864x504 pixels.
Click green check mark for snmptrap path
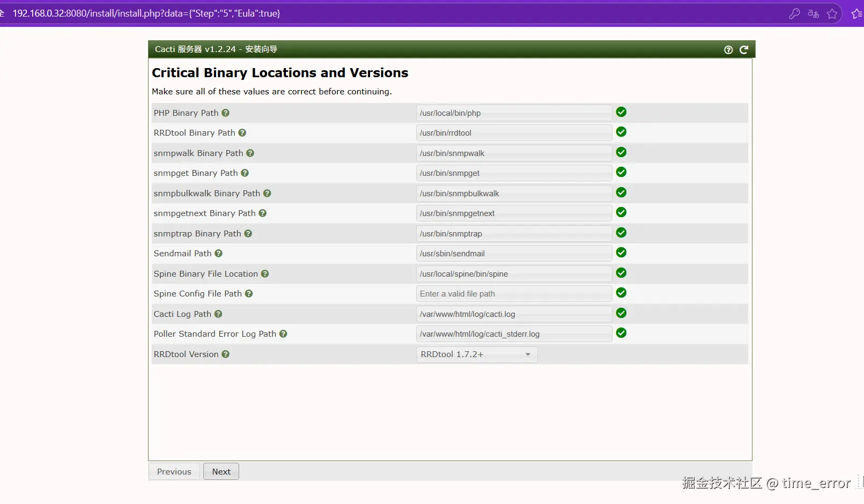click(x=621, y=233)
